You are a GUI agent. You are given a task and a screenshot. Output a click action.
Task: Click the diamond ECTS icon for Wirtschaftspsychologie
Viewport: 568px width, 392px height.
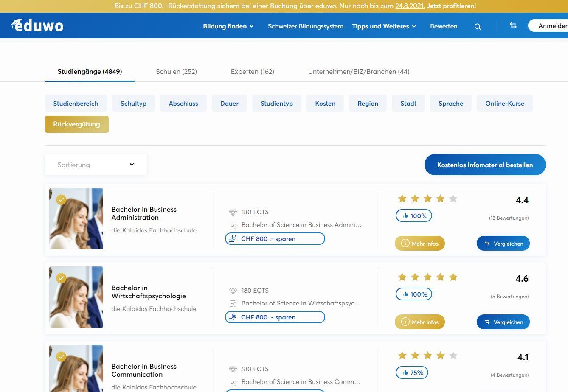[233, 291]
